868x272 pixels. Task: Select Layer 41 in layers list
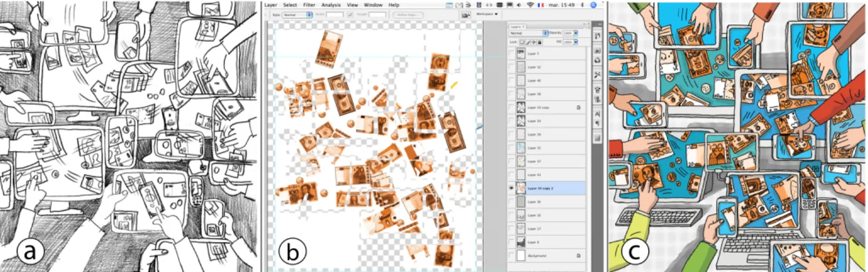pos(546,175)
